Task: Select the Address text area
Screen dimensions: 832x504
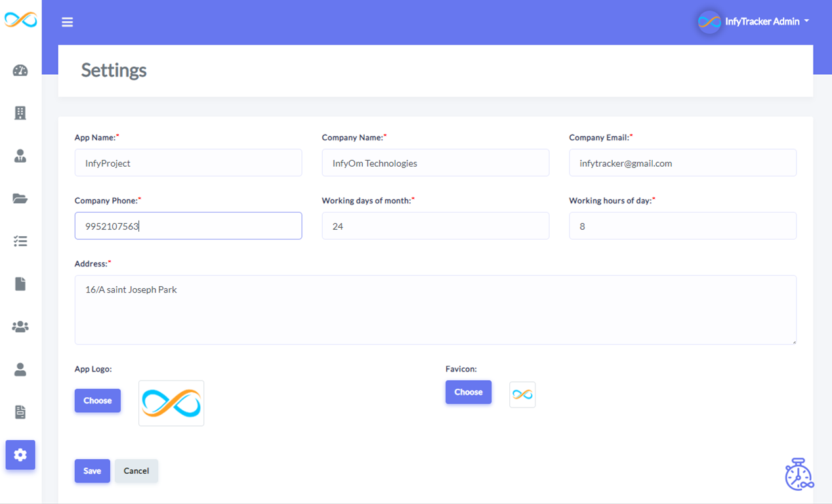Action: coord(435,308)
